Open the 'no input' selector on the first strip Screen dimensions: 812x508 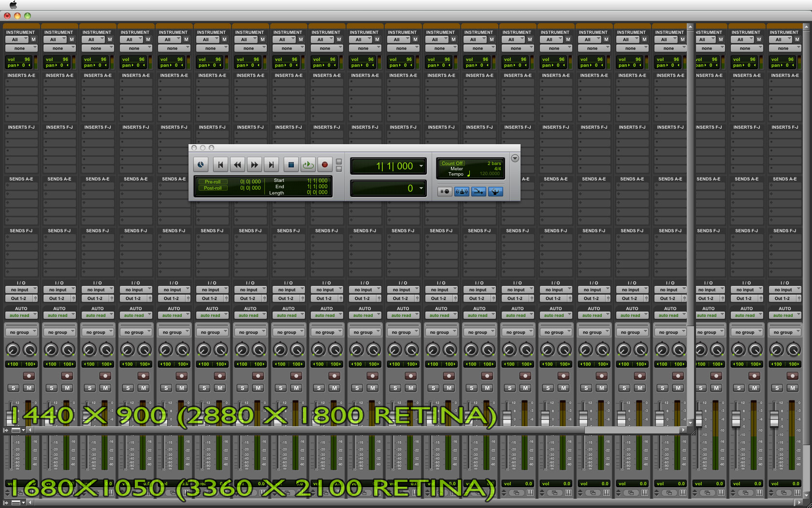pos(21,290)
